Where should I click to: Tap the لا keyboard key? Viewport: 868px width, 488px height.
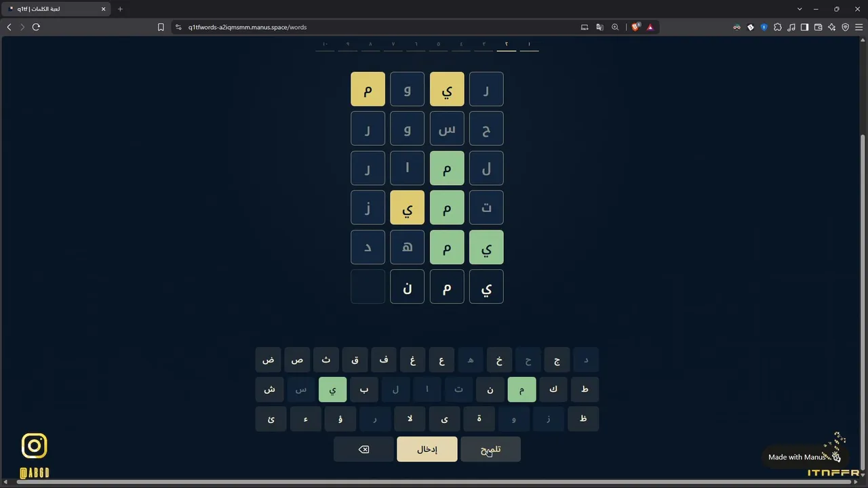coord(410,419)
